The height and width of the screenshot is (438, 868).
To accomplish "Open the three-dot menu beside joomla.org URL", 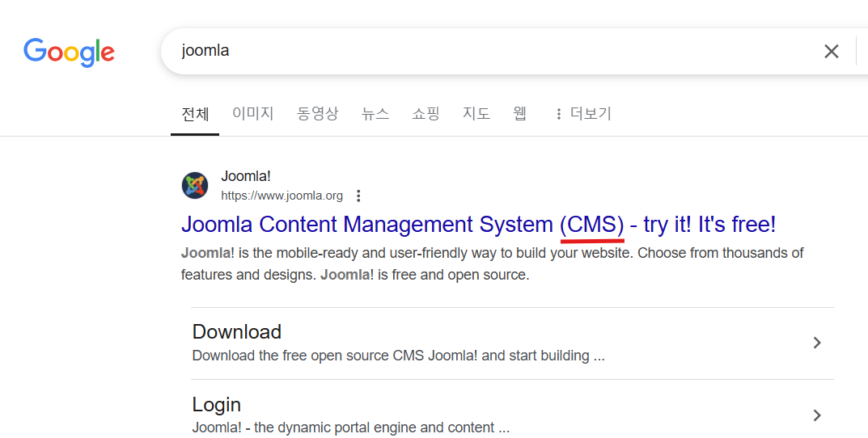I will click(x=358, y=196).
